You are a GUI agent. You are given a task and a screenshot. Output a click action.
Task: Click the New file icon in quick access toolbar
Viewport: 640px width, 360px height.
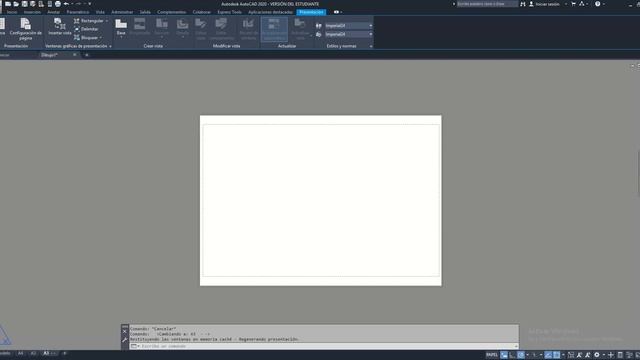[x=8, y=4]
